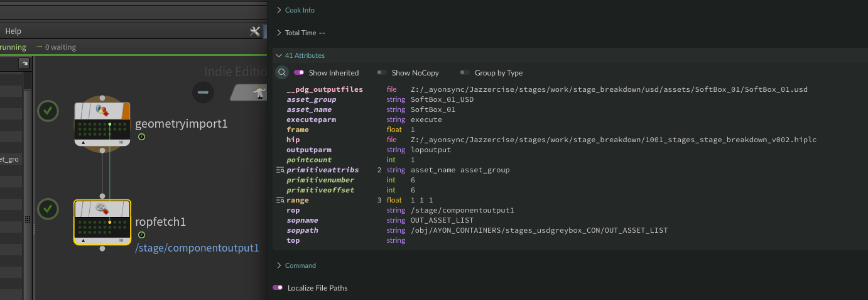This screenshot has width=868, height=300.
Task: Expand the primitiveattribs array attribute
Action: tap(280, 170)
